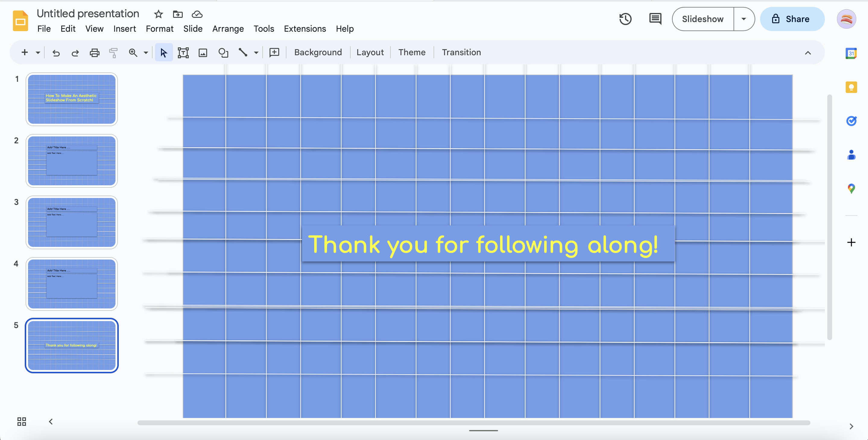
Task: Open Google Keep in the side panel
Action: tap(851, 87)
